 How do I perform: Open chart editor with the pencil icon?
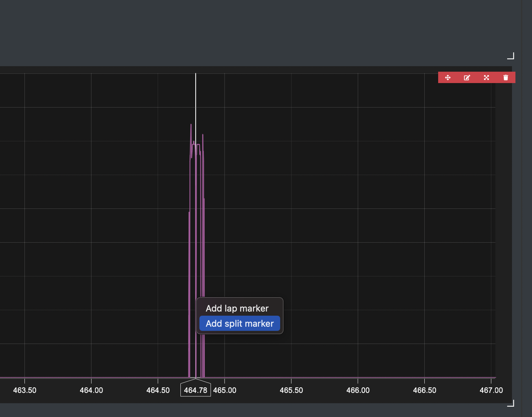pos(467,78)
